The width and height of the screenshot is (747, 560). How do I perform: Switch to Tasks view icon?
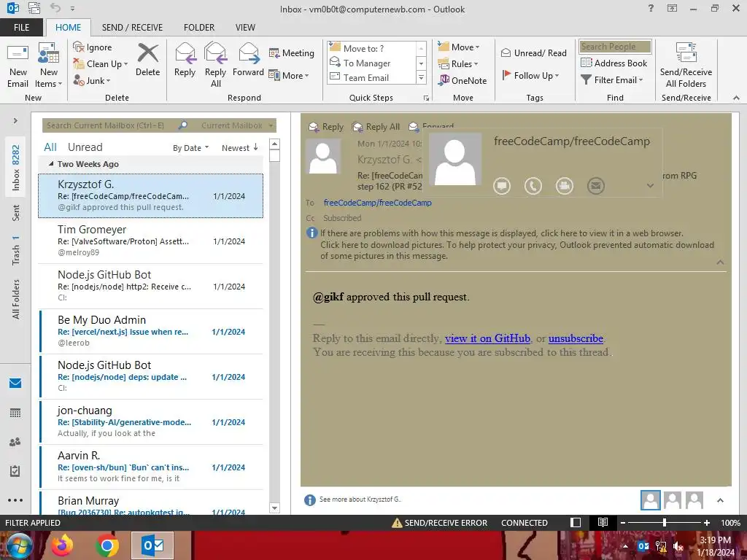click(x=15, y=471)
